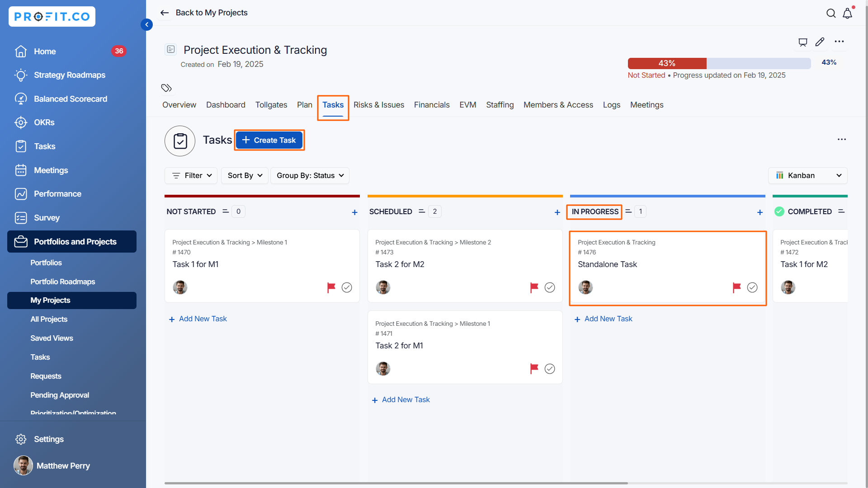Toggle complete circle on Task 2 for M2

(x=550, y=287)
